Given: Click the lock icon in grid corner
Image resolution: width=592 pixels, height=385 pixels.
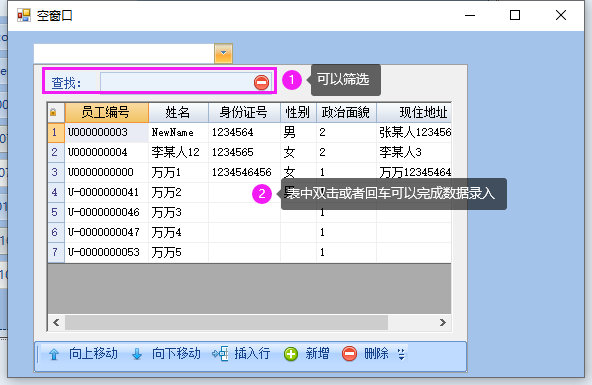Looking at the screenshot, I should (x=53, y=112).
